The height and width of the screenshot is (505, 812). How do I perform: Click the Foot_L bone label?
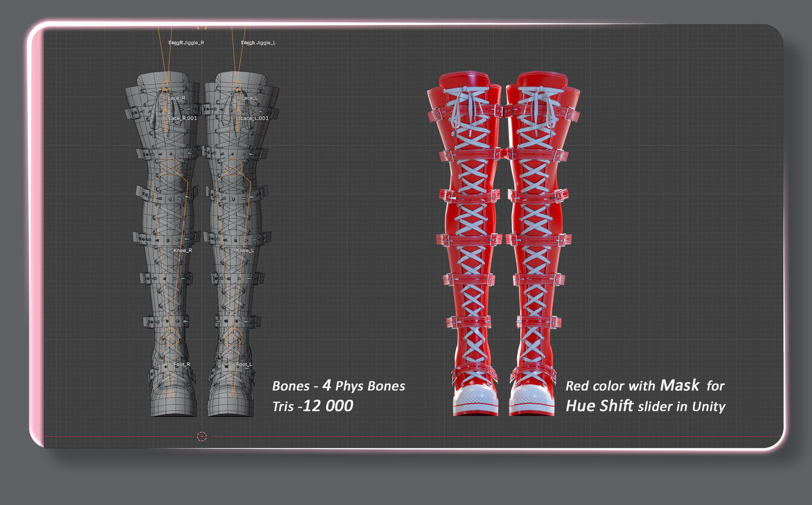(x=244, y=364)
